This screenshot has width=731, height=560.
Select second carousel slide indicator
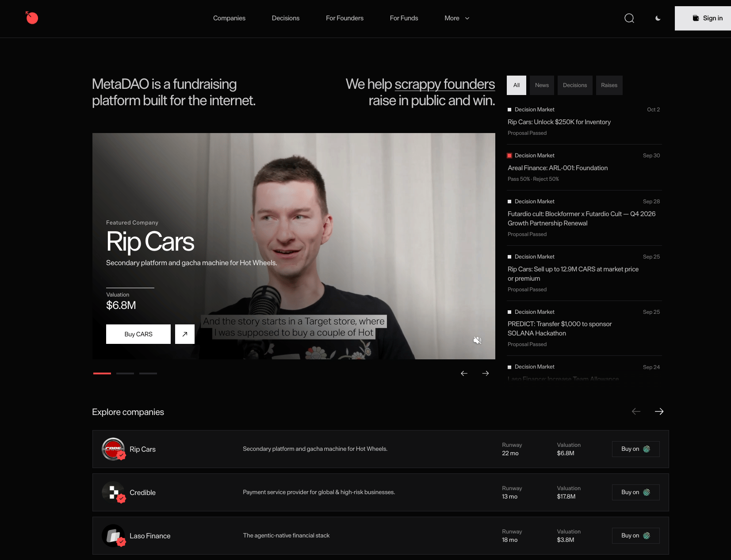125,373
